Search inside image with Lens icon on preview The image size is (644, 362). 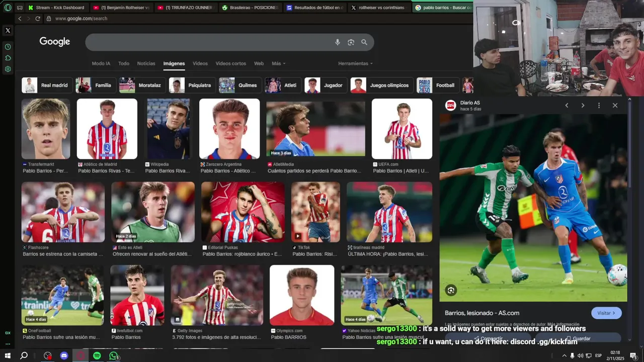(451, 290)
